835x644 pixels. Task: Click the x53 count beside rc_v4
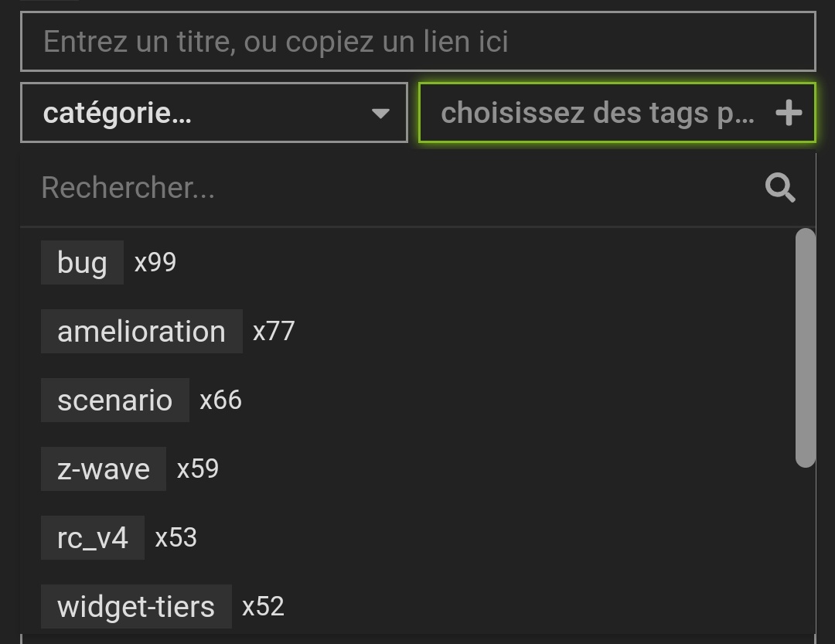pyautogui.click(x=176, y=537)
